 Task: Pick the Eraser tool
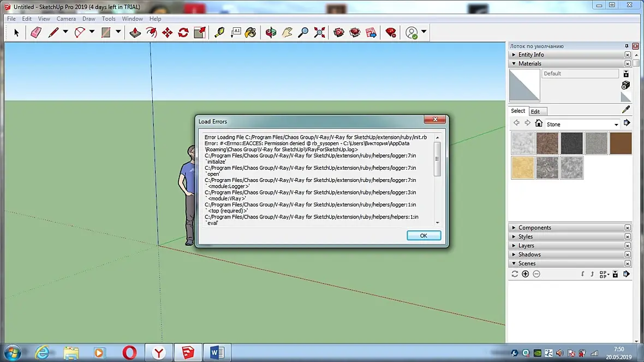point(36,32)
